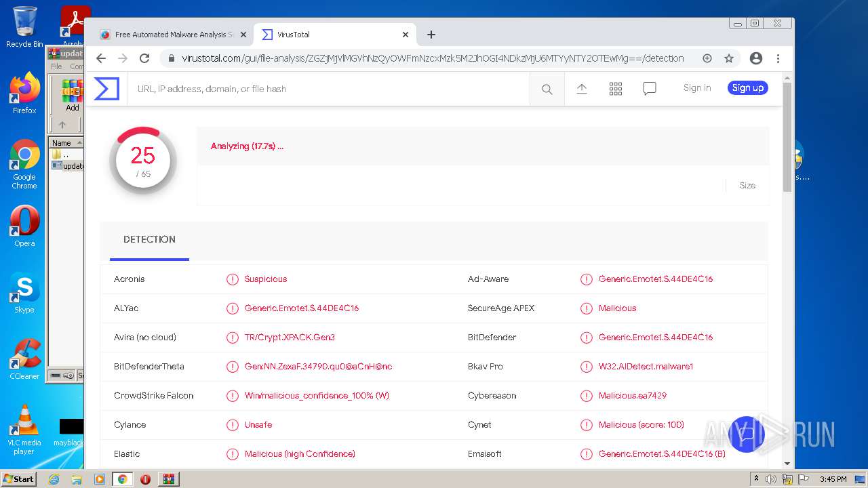
Task: Click the Acronis warning icon
Action: (233, 279)
